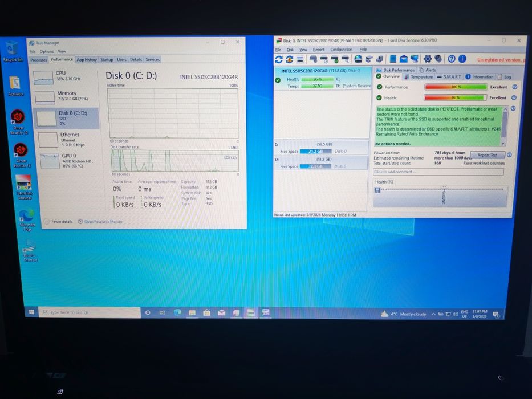Open the Report menu in Hard Disk Sentinel

319,50
